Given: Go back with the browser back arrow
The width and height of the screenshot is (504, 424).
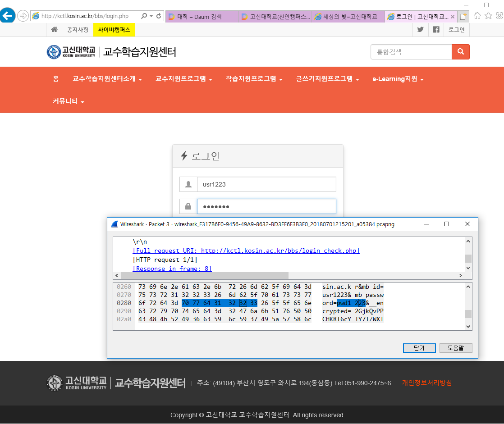Looking at the screenshot, I should point(7,15).
